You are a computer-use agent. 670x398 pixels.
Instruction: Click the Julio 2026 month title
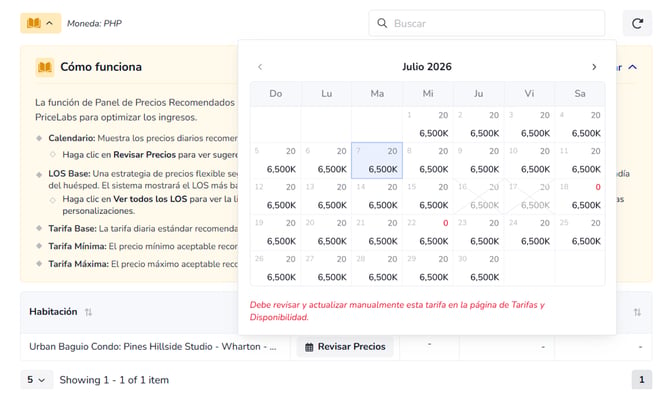tap(426, 67)
